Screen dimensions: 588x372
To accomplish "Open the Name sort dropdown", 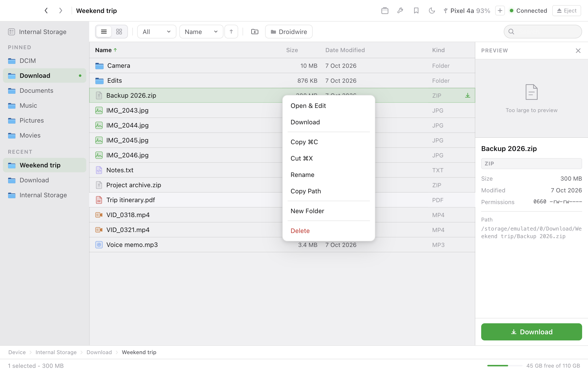I will pyautogui.click(x=201, y=32).
